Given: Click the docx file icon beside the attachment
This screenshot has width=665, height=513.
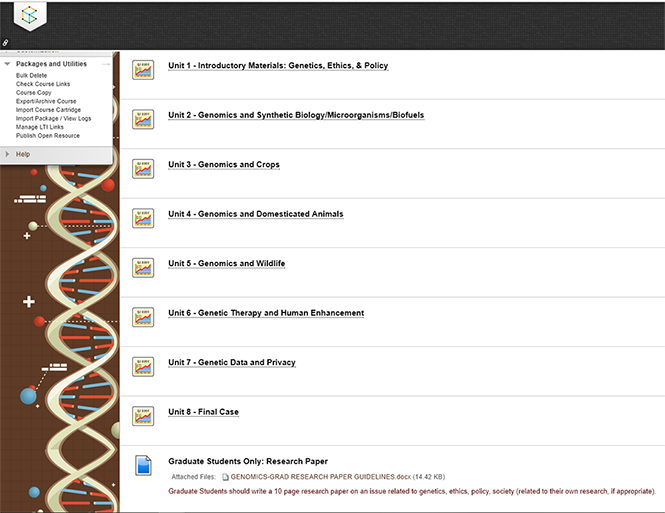Looking at the screenshot, I should tap(225, 477).
